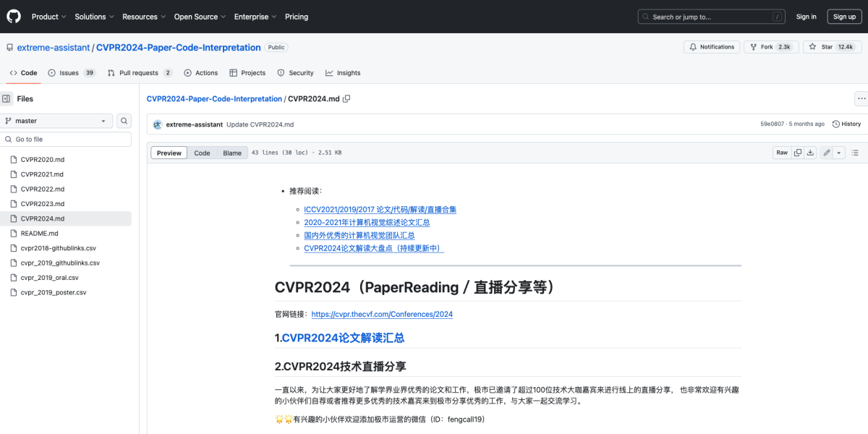Screen dimensions: 868x434
Task: Open the master branch selector
Action: 57,120
